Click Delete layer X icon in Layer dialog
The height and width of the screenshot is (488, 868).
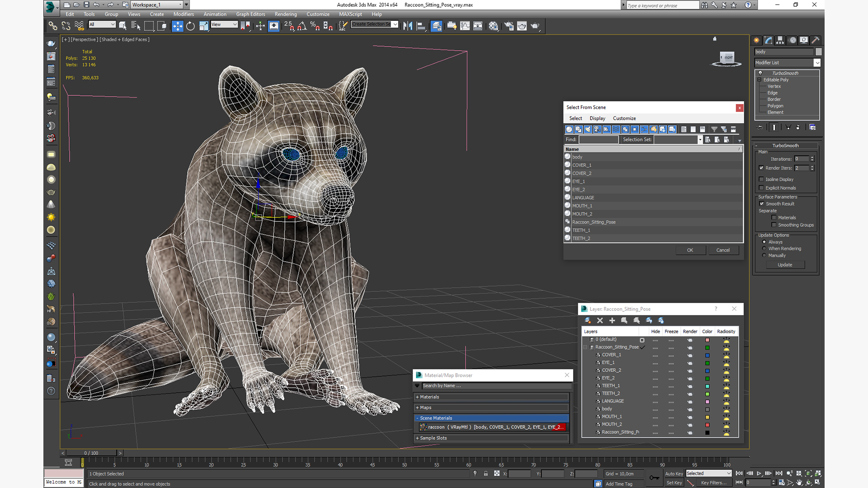(600, 320)
